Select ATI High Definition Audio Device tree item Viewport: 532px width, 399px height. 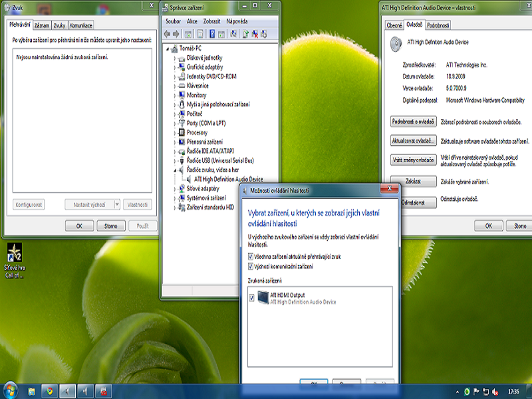pos(228,179)
